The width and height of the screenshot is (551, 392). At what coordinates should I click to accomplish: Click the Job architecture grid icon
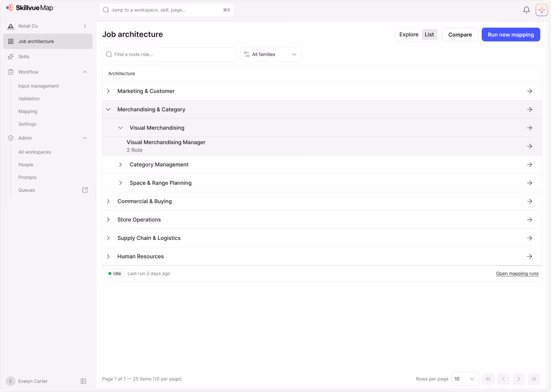11,41
